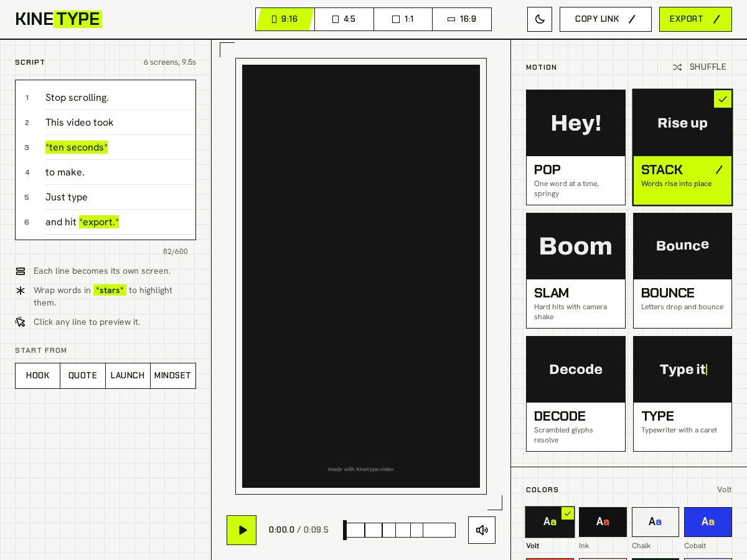Start from the QUOTE template
The width and height of the screenshot is (747, 560).
[83, 376]
